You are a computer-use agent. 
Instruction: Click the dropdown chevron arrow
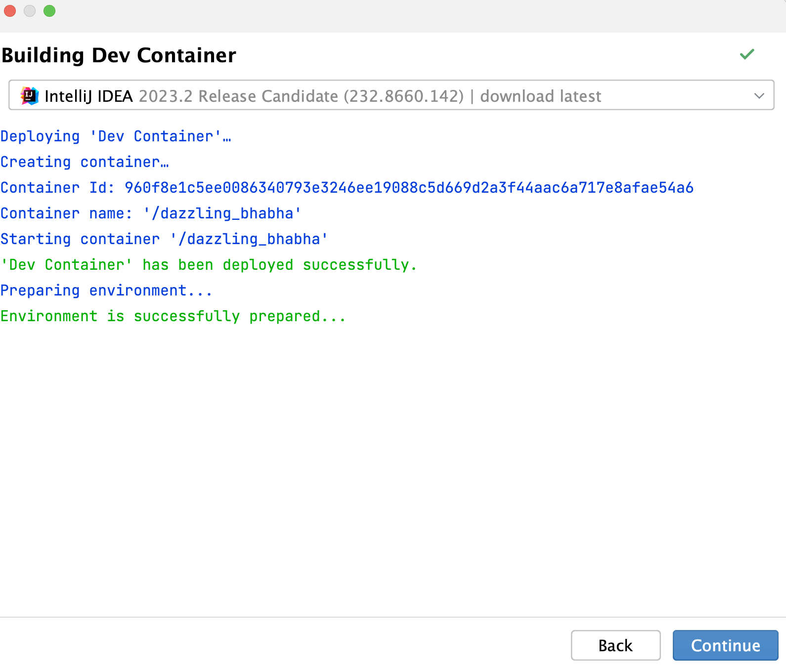tap(759, 96)
